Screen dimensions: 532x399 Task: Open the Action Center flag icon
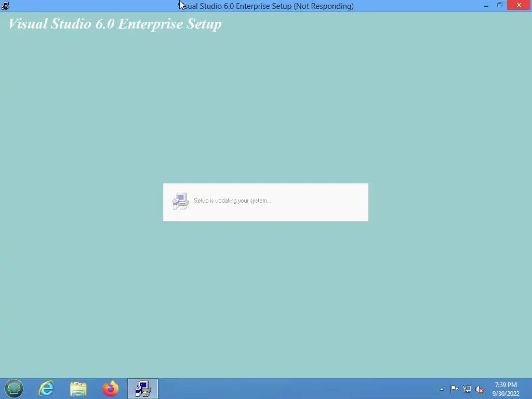pos(454,389)
